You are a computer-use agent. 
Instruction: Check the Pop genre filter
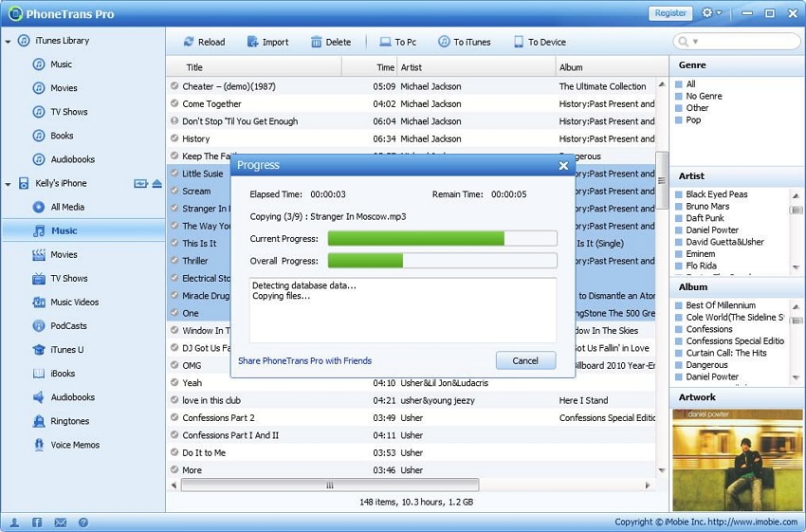679,119
